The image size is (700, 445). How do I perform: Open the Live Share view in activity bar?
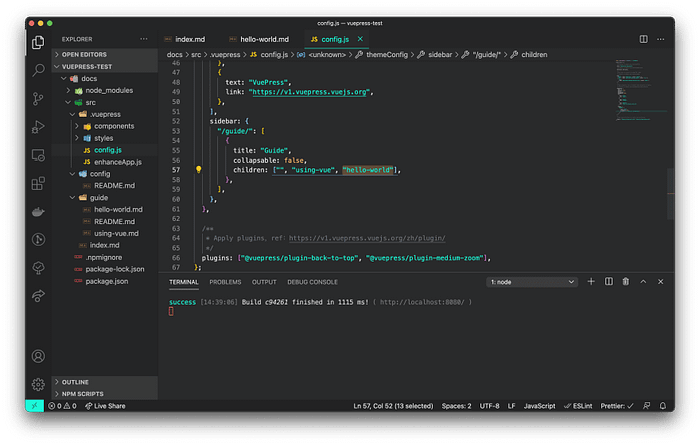[x=38, y=295]
